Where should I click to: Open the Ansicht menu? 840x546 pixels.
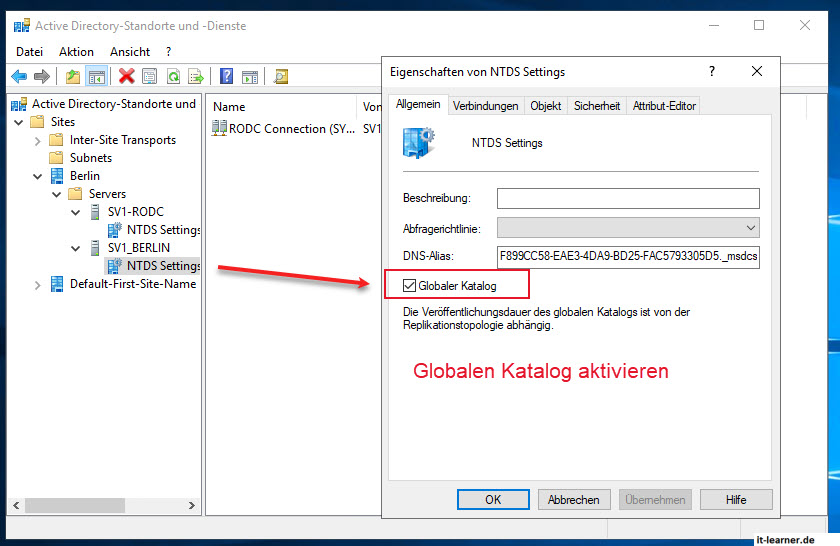click(130, 52)
